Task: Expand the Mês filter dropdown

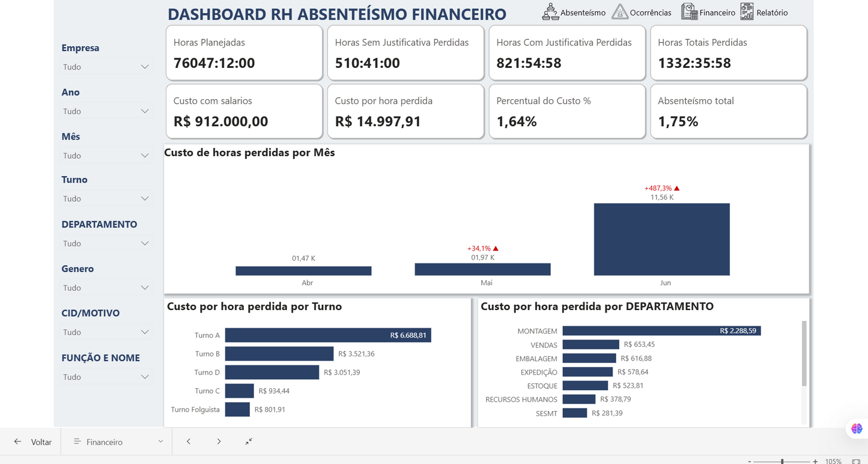Action: [144, 155]
